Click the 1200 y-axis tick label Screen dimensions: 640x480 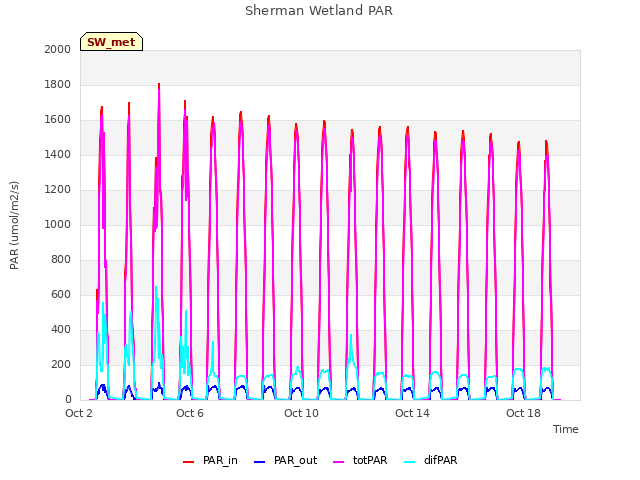click(58, 189)
